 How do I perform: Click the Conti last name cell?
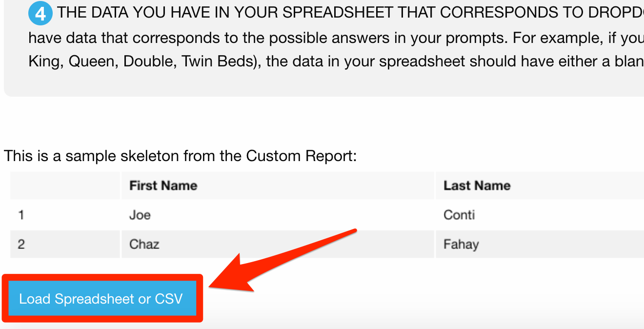tap(459, 215)
